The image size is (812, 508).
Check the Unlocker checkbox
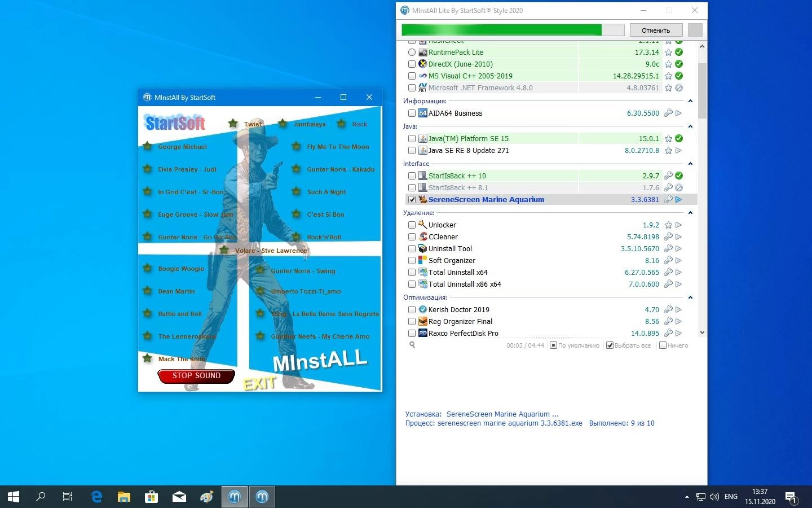[x=412, y=225]
